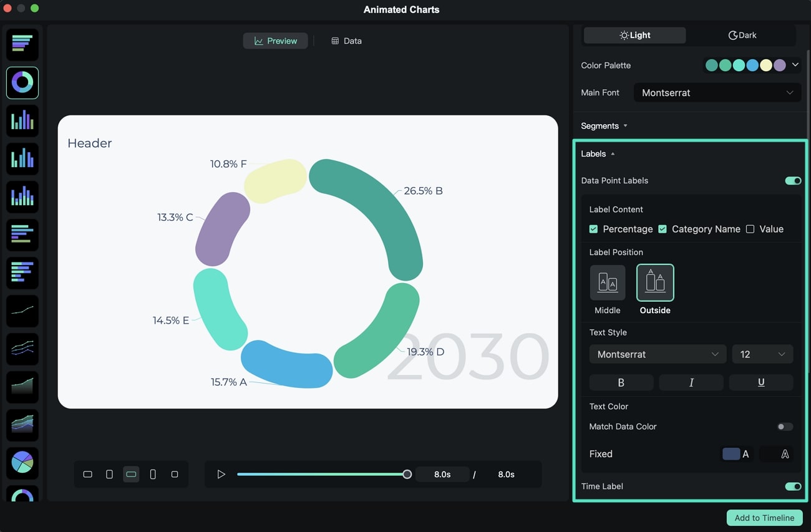Click the chart's Header title text

pyautogui.click(x=90, y=143)
